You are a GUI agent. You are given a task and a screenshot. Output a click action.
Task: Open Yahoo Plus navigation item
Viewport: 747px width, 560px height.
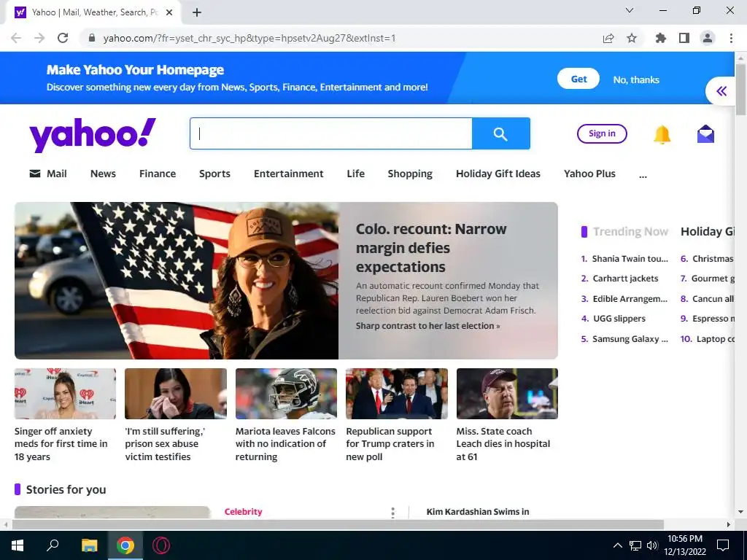tap(589, 174)
